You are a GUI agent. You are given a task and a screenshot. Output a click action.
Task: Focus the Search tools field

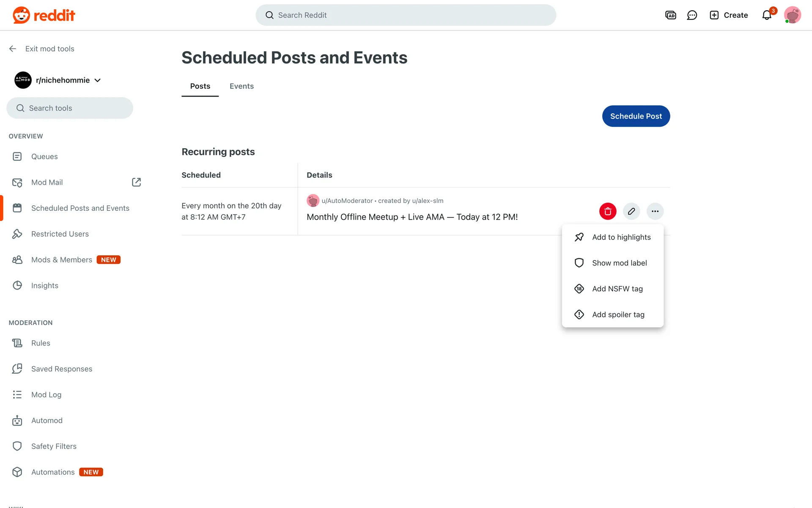click(x=70, y=108)
